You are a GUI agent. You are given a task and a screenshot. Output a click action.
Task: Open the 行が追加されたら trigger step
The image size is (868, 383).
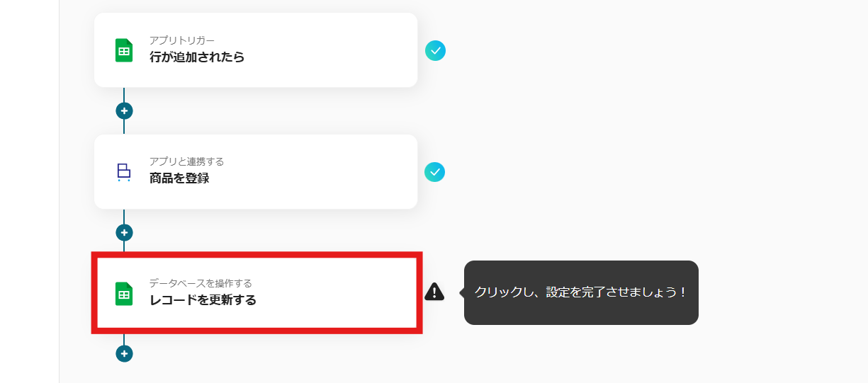coord(256,50)
